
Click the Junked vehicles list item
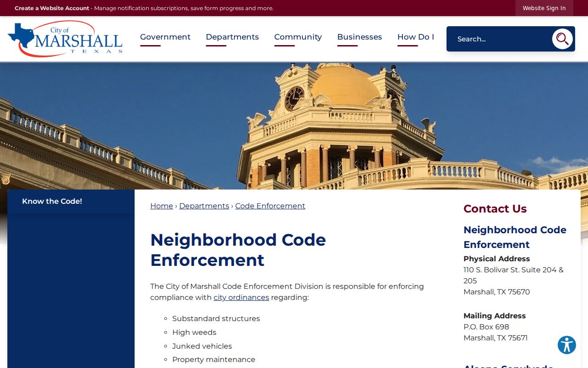coord(202,346)
